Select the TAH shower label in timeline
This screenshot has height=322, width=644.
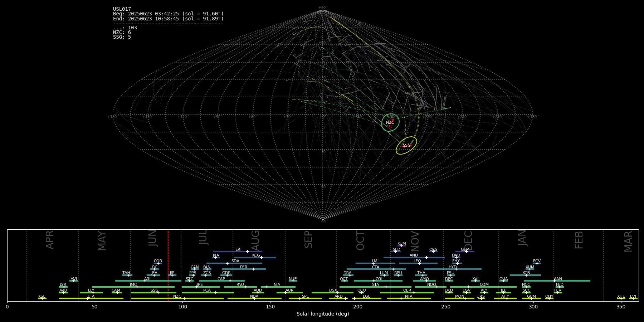tap(126, 273)
